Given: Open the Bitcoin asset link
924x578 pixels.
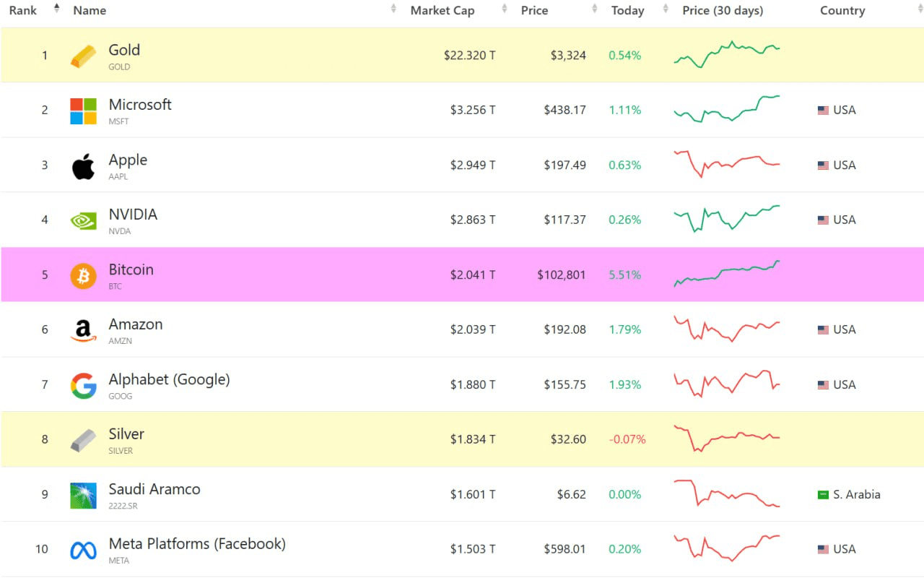Looking at the screenshot, I should 131,269.
